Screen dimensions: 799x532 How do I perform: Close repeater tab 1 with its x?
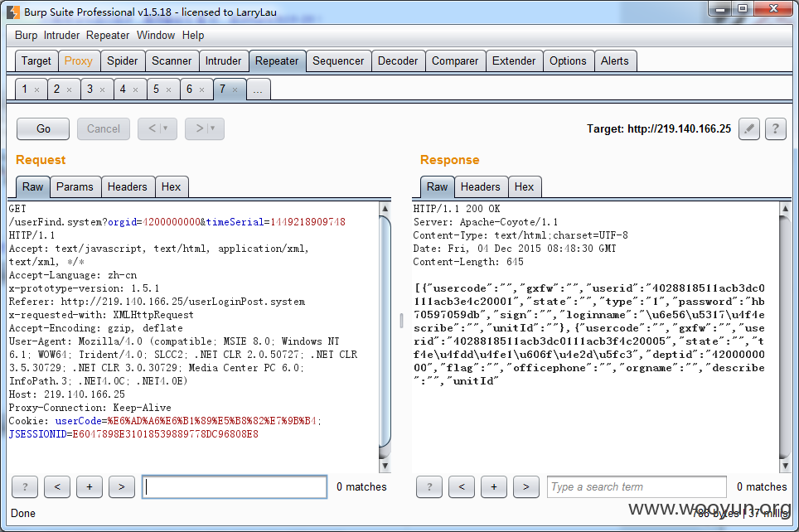point(36,90)
